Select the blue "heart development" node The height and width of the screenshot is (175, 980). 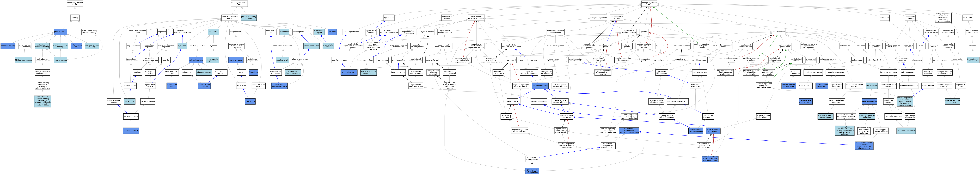point(540,86)
